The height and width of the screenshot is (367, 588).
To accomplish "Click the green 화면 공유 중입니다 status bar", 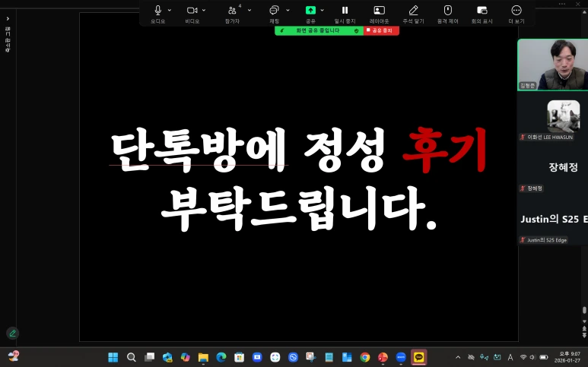I will click(319, 30).
